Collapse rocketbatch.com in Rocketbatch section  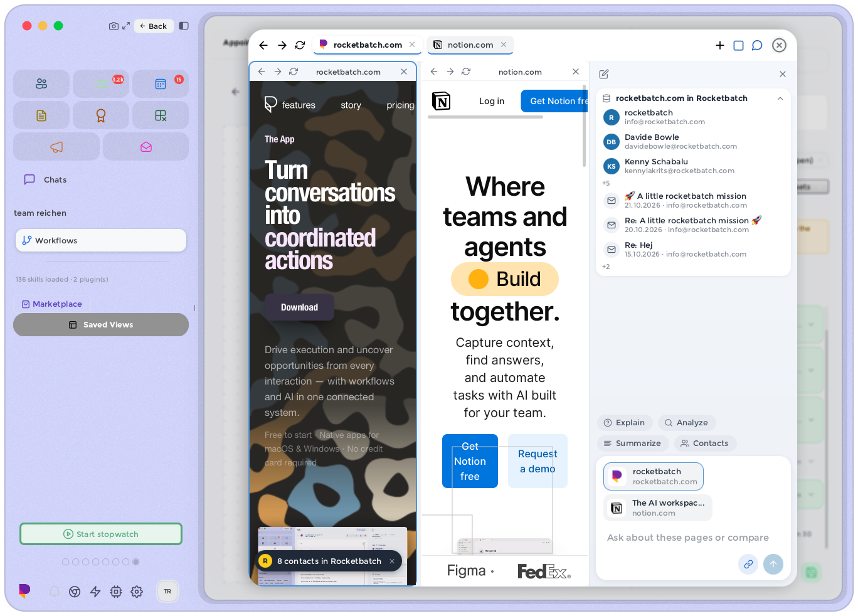coord(780,98)
